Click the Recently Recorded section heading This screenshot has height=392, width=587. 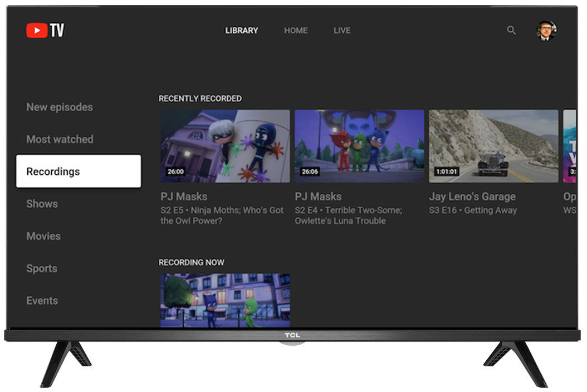[x=200, y=99]
